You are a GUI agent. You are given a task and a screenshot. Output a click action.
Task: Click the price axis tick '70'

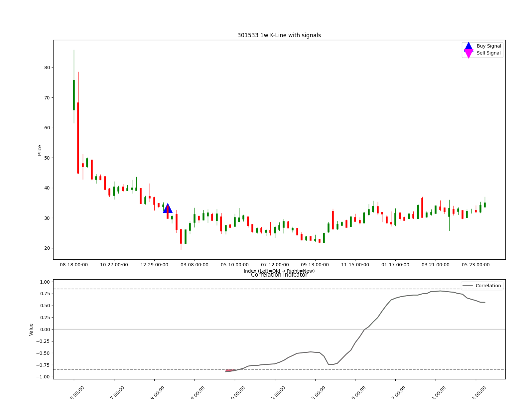pyautogui.click(x=47, y=98)
